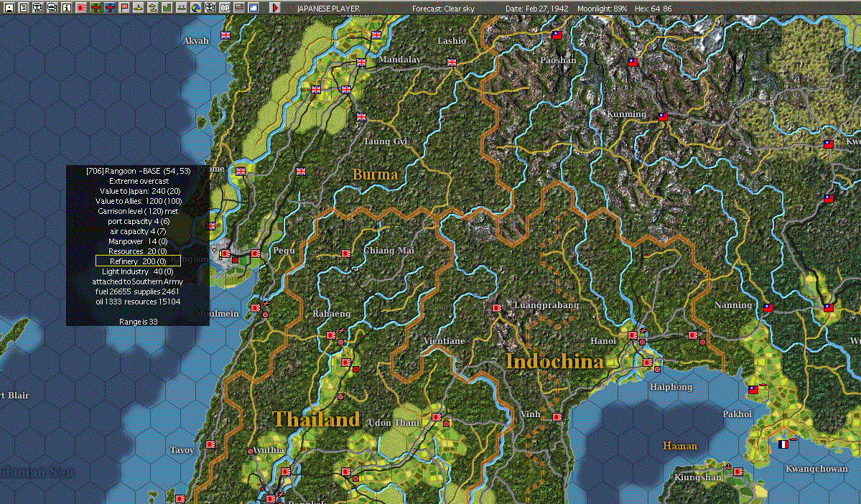Click the first toolbar icon with black square
This screenshot has width=861, height=504.
(x=9, y=8)
